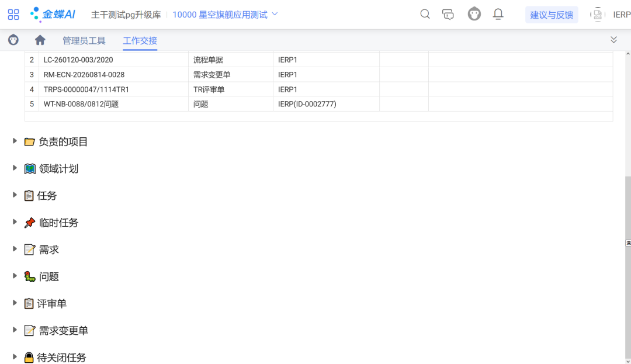Click the clipboard icon for 任务

(29, 196)
